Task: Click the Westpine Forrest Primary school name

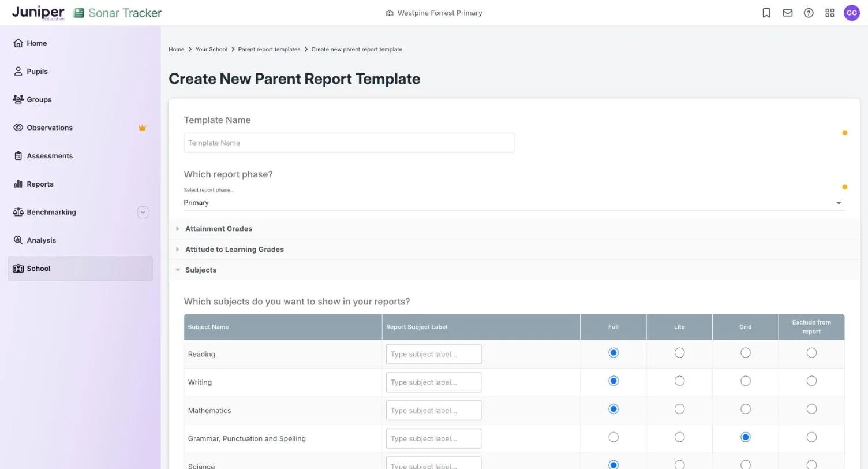Action: [440, 13]
